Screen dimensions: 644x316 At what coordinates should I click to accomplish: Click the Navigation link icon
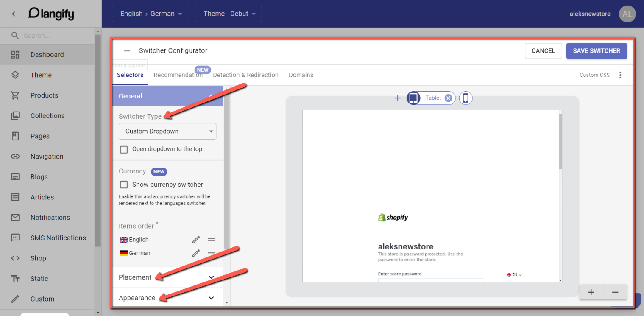[15, 157]
